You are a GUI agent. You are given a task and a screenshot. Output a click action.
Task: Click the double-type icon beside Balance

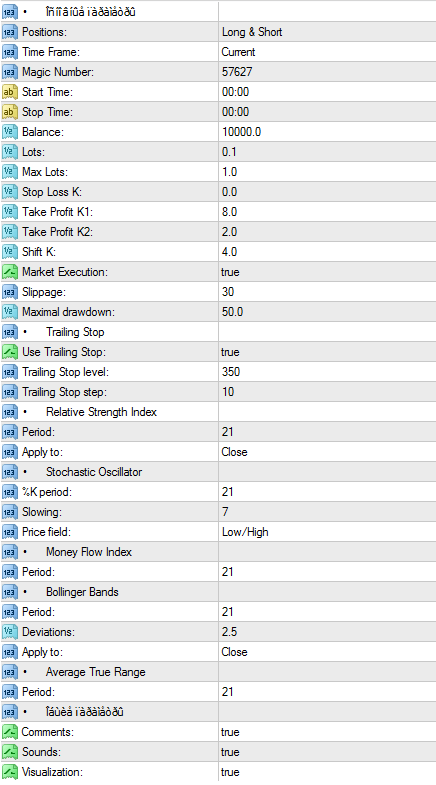click(10, 132)
